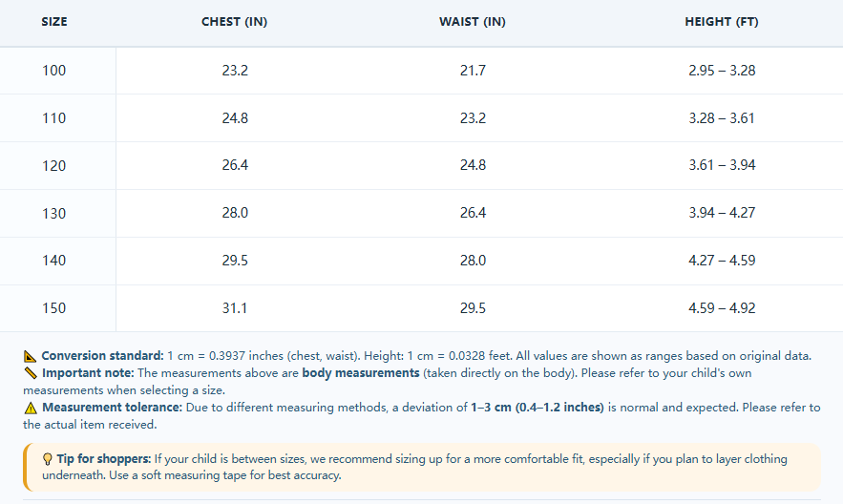Select the WAIST (IN) column header
The width and height of the screenshot is (843, 504).
point(473,22)
